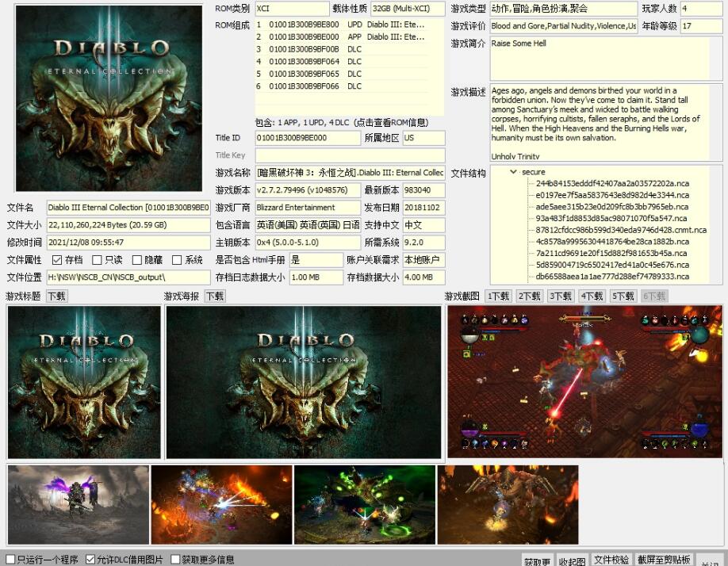Toggle the 只读 read-only checkbox

click(x=97, y=260)
